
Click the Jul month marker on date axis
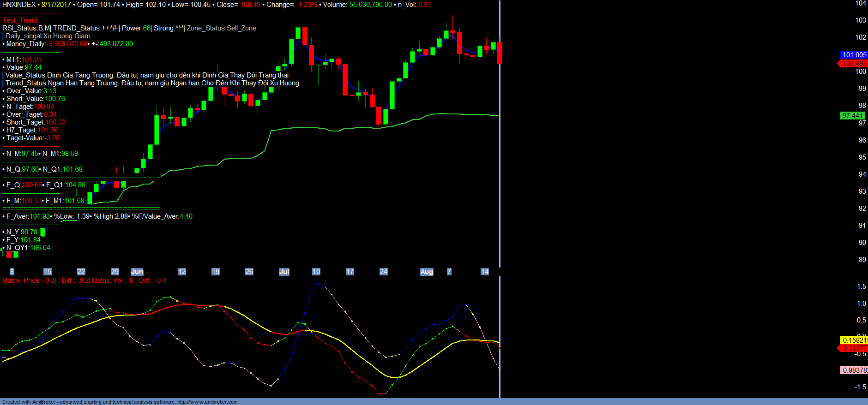[x=284, y=272]
